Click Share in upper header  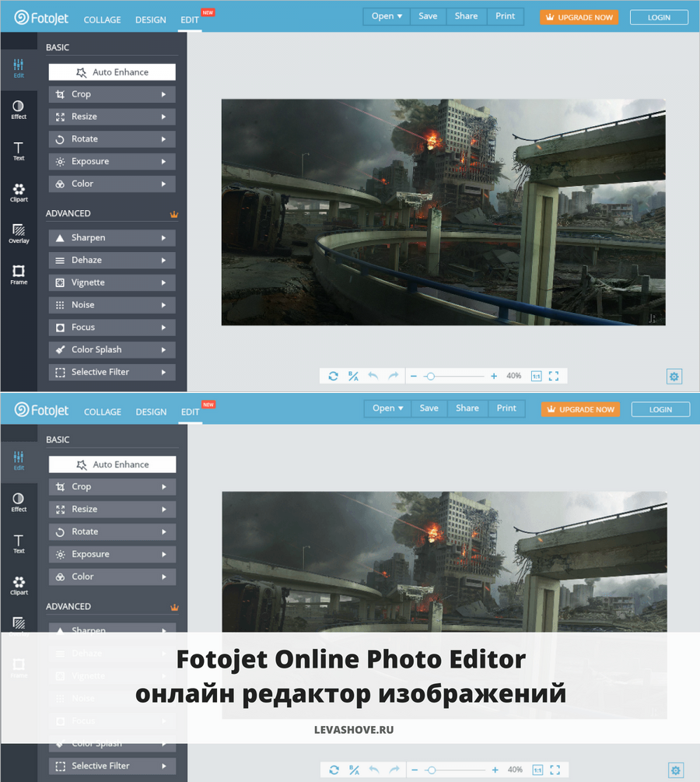coord(466,16)
